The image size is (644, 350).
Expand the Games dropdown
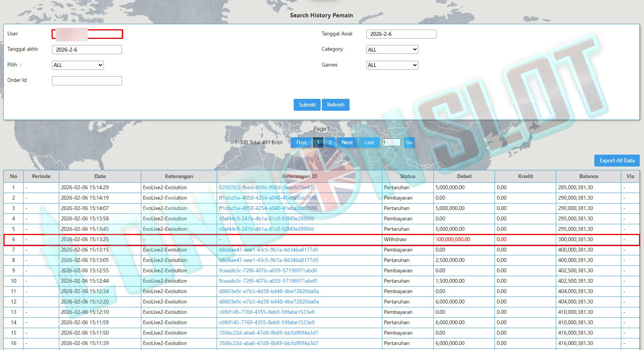point(392,65)
